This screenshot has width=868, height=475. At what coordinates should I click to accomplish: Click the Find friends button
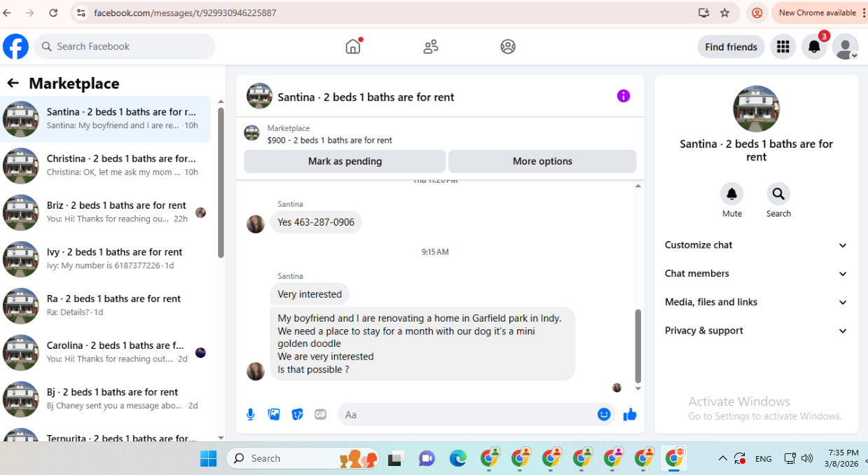(731, 47)
